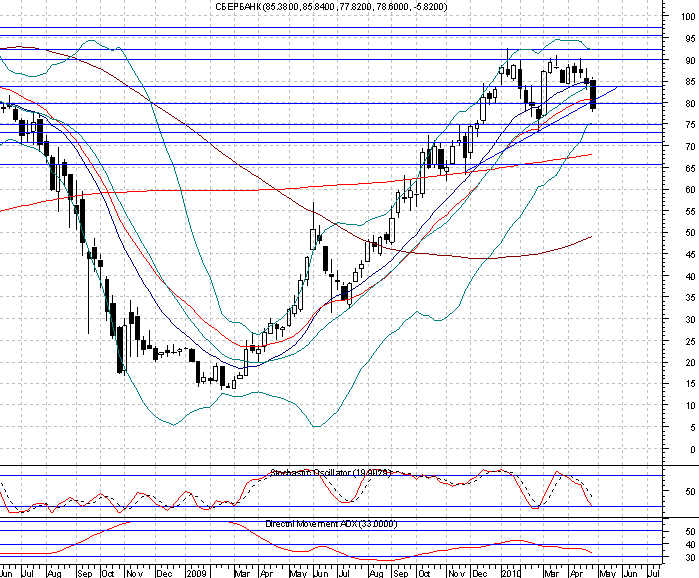Click the Mar label right after 2009
The height and width of the screenshot is (578, 699).
[242, 573]
